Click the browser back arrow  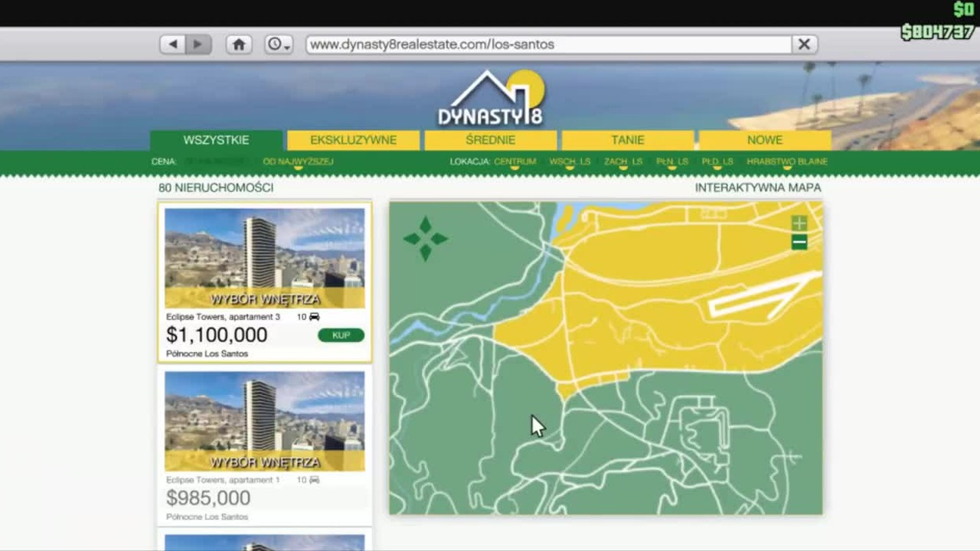[172, 44]
